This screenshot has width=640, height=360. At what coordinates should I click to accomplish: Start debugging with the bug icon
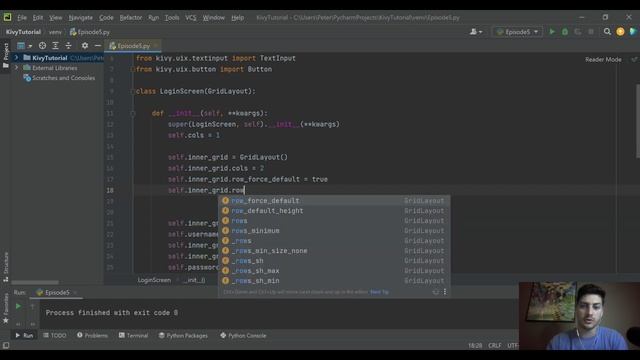(565, 31)
